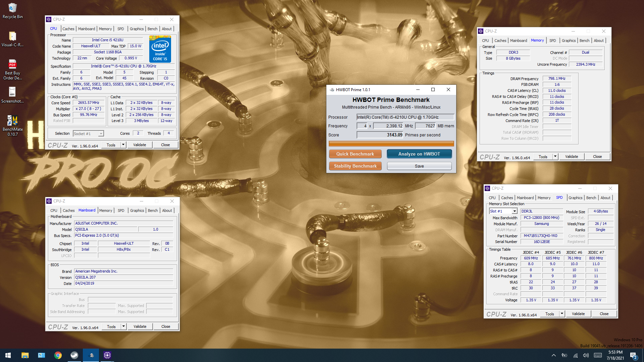This screenshot has height=362, width=644.
Task: Click Validate in the Memory window
Action: [572, 157]
